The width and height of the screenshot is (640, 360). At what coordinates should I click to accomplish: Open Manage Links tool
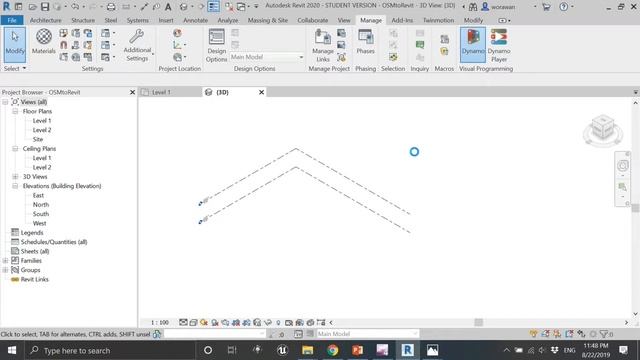[323, 45]
